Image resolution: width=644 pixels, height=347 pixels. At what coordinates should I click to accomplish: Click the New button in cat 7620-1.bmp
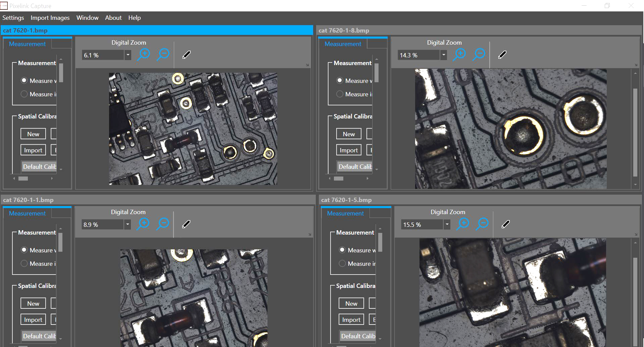(x=33, y=134)
